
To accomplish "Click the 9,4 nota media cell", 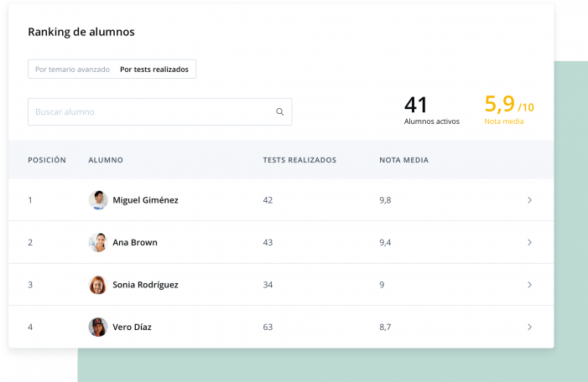I will [385, 242].
